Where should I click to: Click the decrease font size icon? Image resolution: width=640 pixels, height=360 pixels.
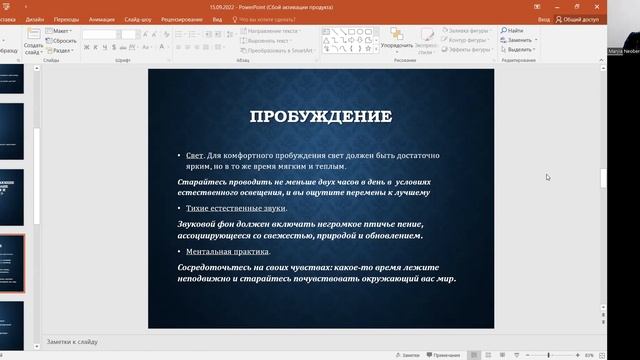click(155, 35)
